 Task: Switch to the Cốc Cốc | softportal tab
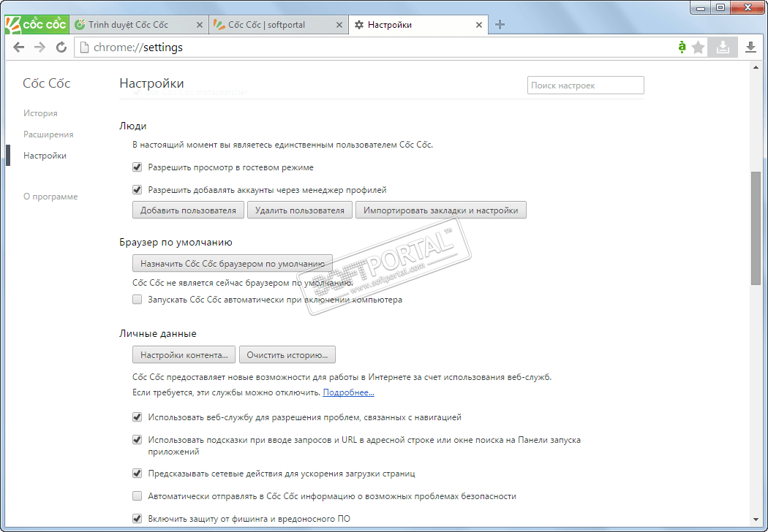(x=278, y=24)
